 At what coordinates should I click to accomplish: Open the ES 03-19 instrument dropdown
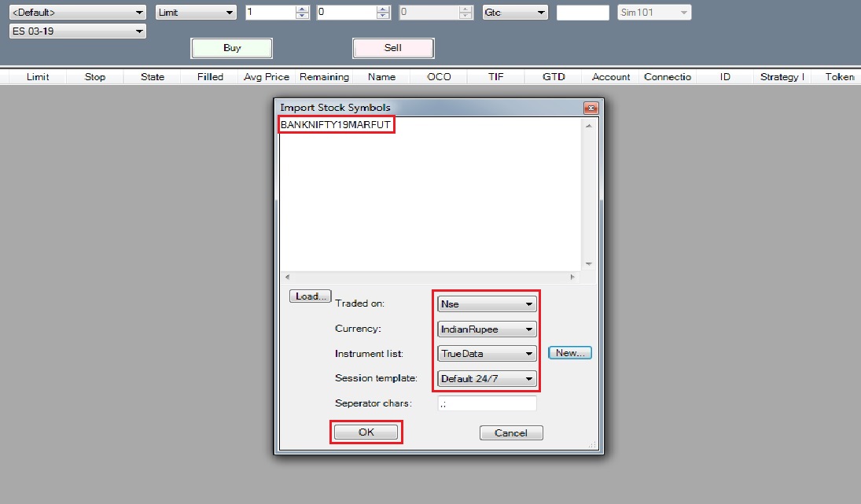point(77,31)
